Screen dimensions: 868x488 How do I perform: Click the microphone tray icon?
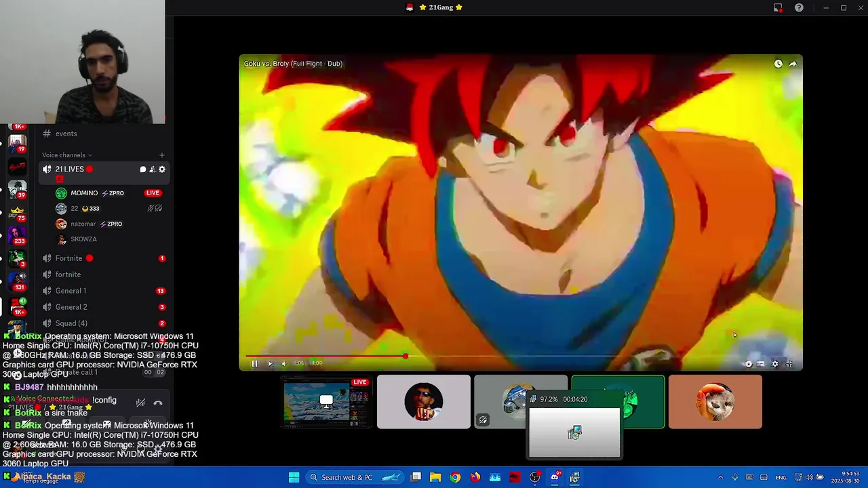coord(734,477)
